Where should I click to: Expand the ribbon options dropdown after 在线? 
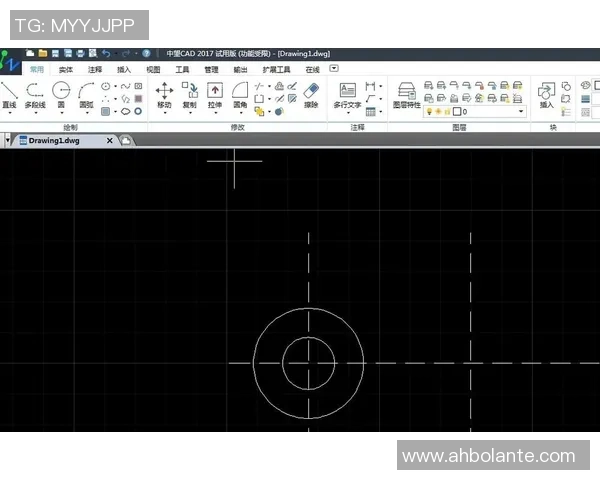tap(334, 69)
